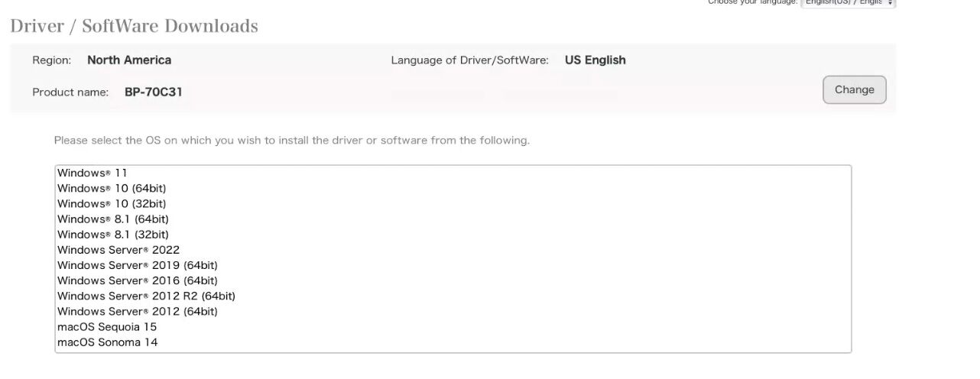
Task: Choose Windows 10 (32bit) in the list
Action: [453, 204]
